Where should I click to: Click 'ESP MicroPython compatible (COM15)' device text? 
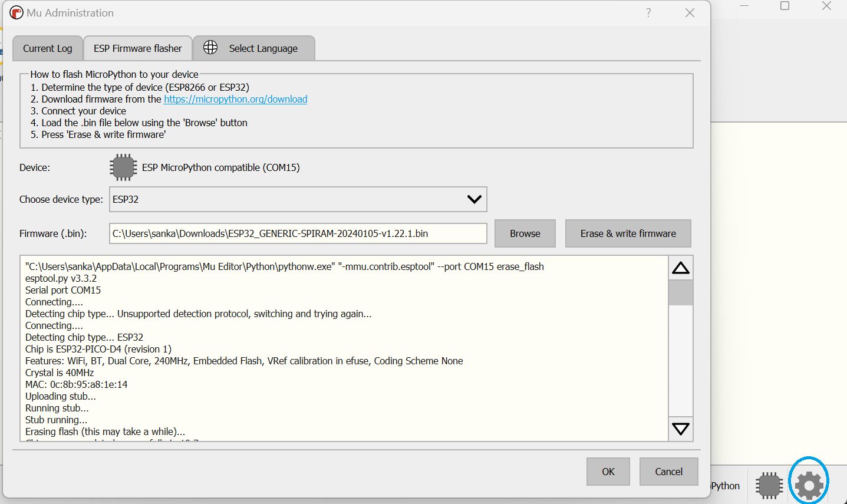221,167
